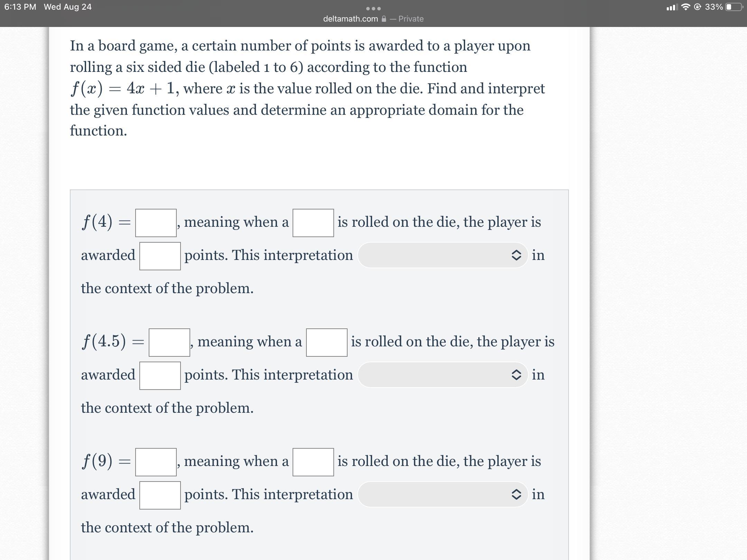Click the awarded points box under f(4.5)
Image resolution: width=747 pixels, height=560 pixels.
tap(160, 376)
